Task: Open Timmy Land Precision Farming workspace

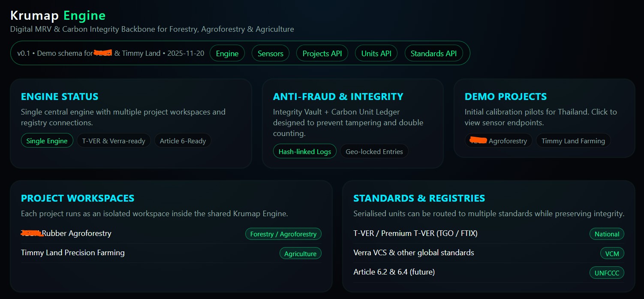Action: tap(73, 253)
